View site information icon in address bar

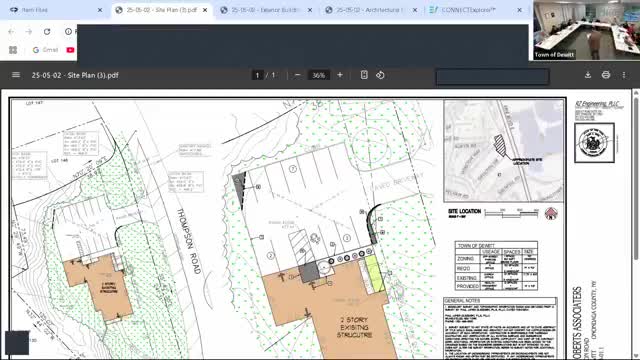click(x=68, y=31)
